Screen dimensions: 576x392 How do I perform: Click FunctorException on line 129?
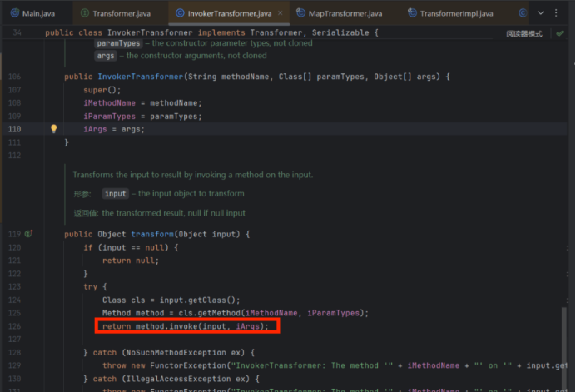pos(190,365)
